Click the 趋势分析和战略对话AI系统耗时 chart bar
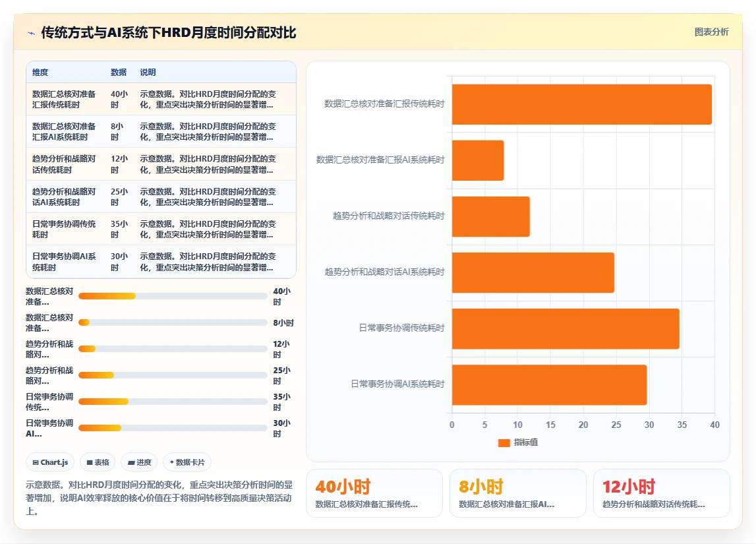The width and height of the screenshot is (756, 544). [533, 272]
